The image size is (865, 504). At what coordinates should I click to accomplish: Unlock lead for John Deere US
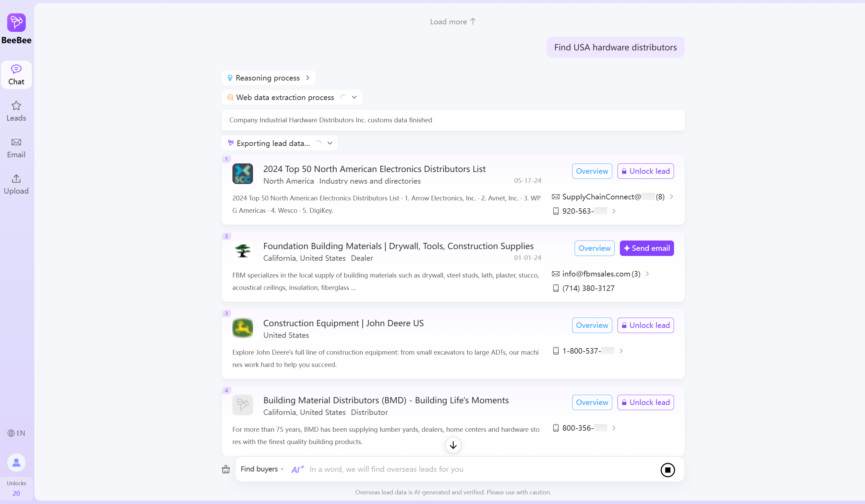pos(645,325)
